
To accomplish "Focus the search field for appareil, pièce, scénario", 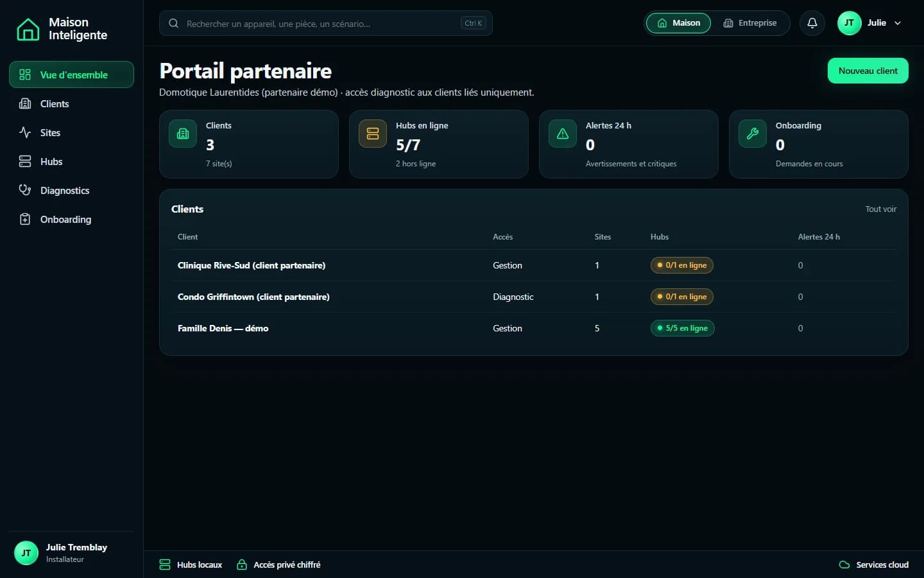I will pyautogui.click(x=325, y=23).
